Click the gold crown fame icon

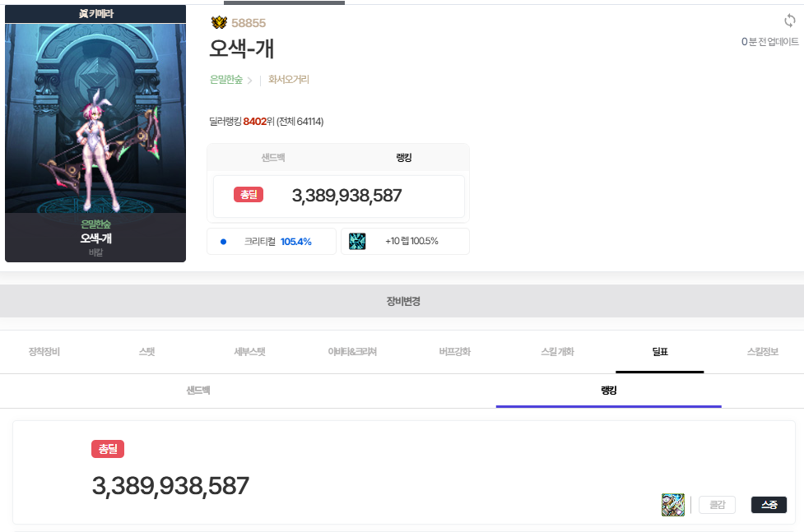[x=219, y=22]
